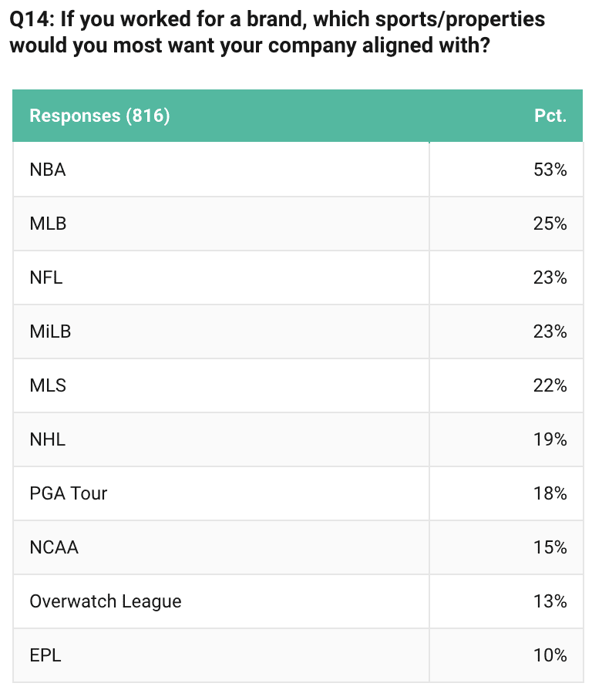Screen dimensions: 592x700
Task: Select the PGA Tour row label
Action: pyautogui.click(x=69, y=493)
